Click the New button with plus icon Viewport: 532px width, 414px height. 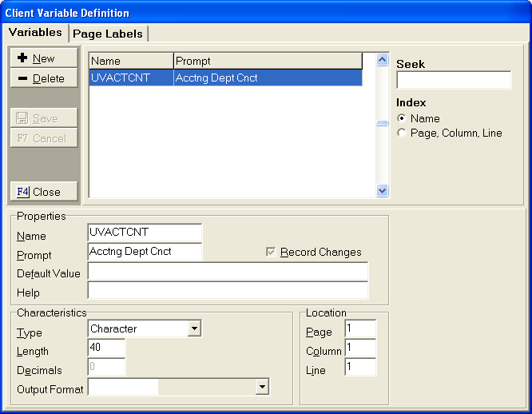click(x=43, y=58)
